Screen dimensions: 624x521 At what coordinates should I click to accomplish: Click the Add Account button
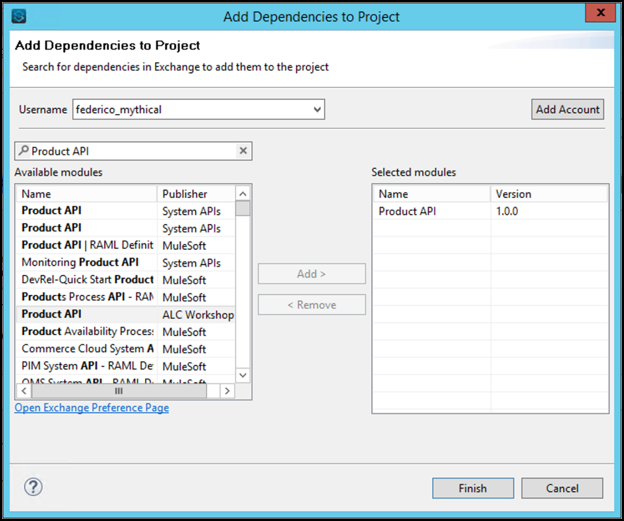click(x=567, y=109)
